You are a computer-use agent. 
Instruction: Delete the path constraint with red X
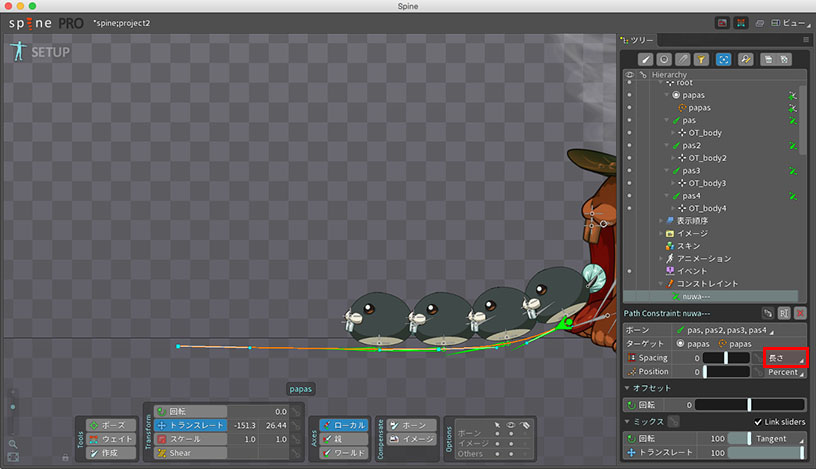800,313
